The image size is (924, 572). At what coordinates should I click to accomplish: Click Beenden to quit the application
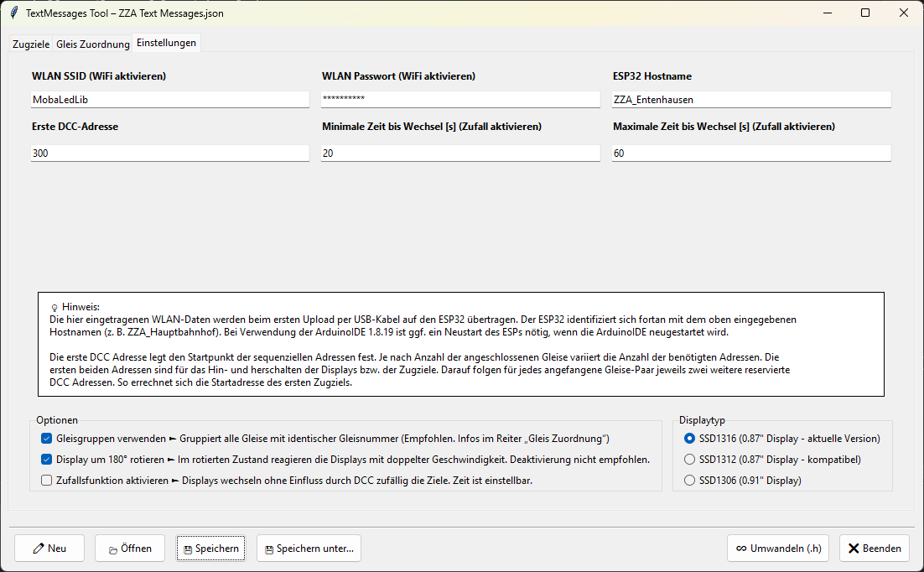(875, 549)
